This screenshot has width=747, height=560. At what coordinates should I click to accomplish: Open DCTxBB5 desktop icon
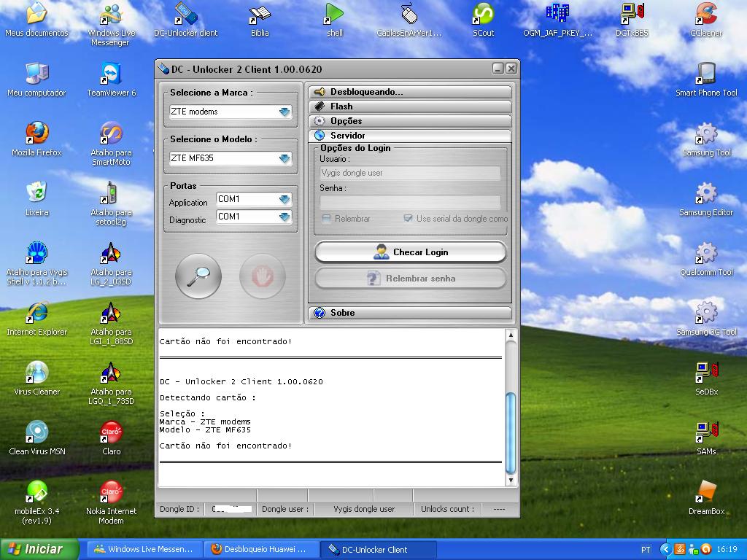point(632,20)
